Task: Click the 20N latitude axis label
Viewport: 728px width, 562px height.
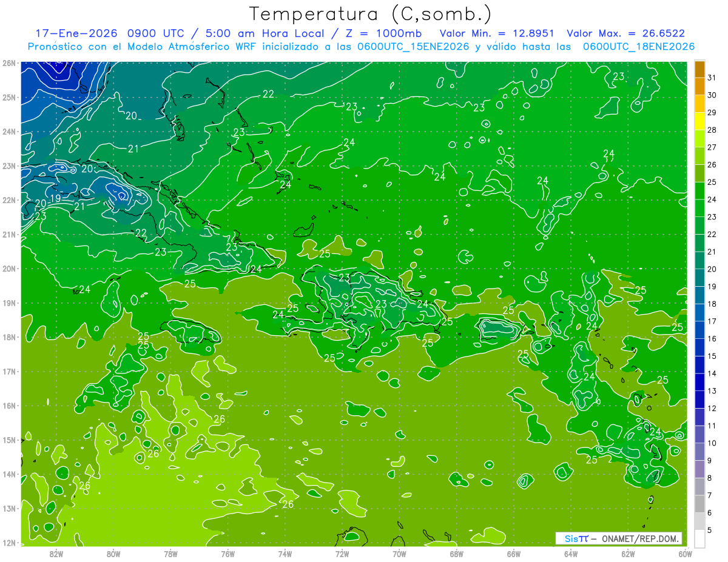Action: [8, 269]
